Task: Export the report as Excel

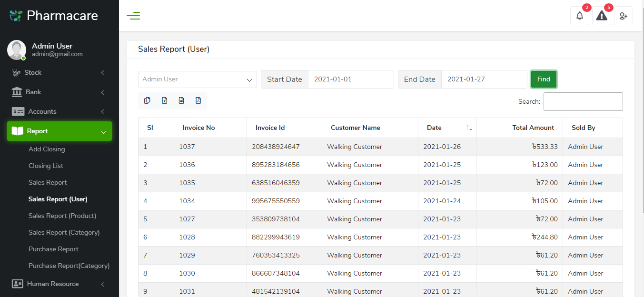Action: pyautogui.click(x=164, y=100)
